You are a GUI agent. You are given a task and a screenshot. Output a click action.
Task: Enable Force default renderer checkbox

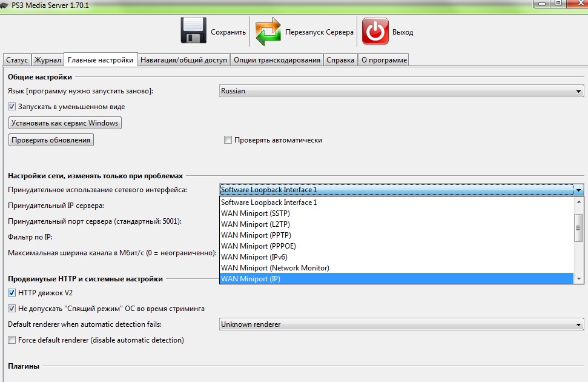12,340
